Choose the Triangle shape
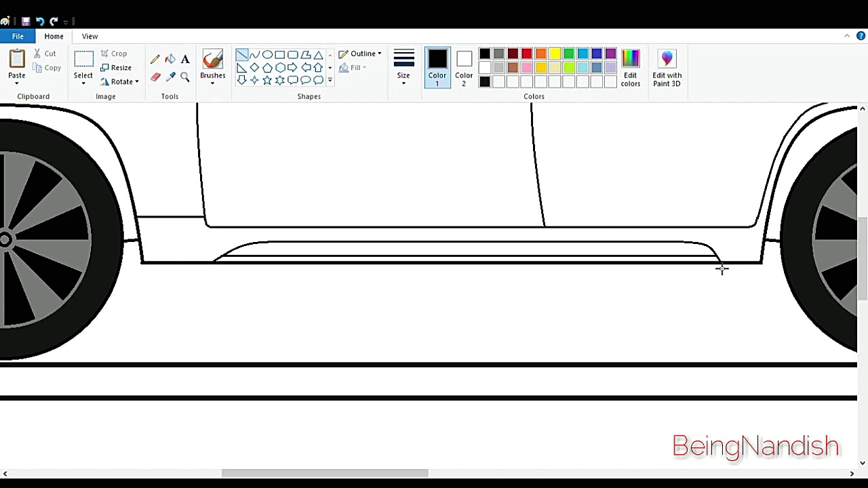Screen dimensions: 868x488 pyautogui.click(x=318, y=55)
